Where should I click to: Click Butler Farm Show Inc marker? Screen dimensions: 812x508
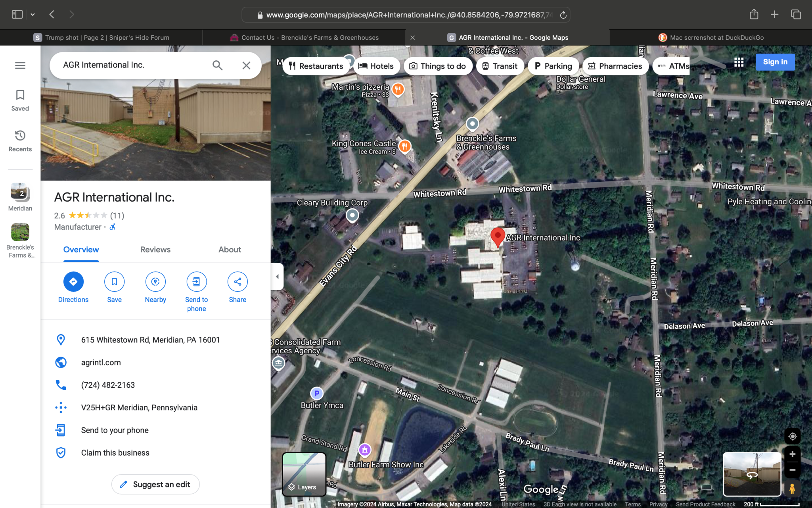[x=364, y=450]
